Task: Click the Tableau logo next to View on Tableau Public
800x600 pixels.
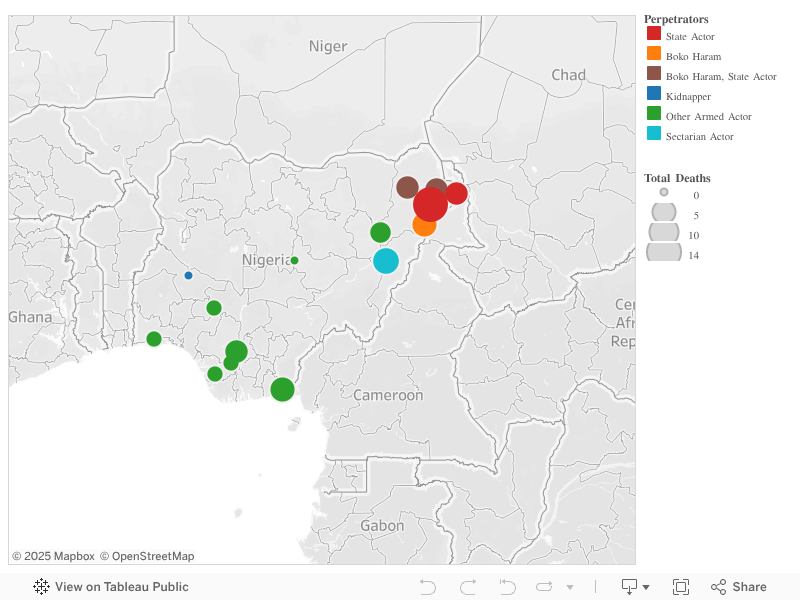Action: click(40, 586)
